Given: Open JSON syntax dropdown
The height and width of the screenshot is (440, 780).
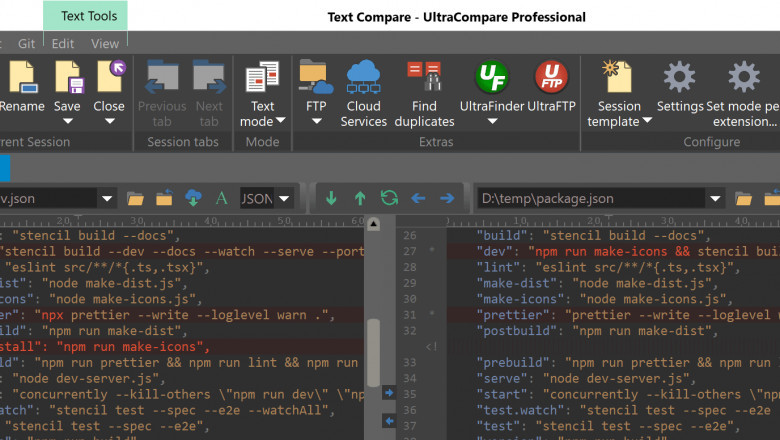Looking at the screenshot, I should [x=285, y=199].
